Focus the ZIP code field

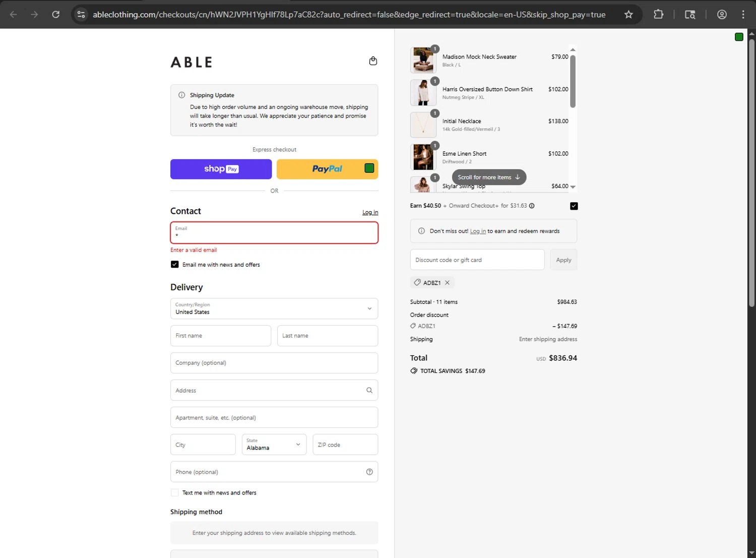tap(345, 445)
